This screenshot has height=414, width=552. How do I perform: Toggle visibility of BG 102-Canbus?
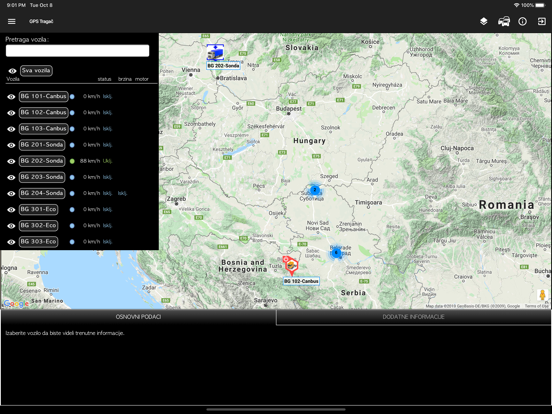coord(11,113)
